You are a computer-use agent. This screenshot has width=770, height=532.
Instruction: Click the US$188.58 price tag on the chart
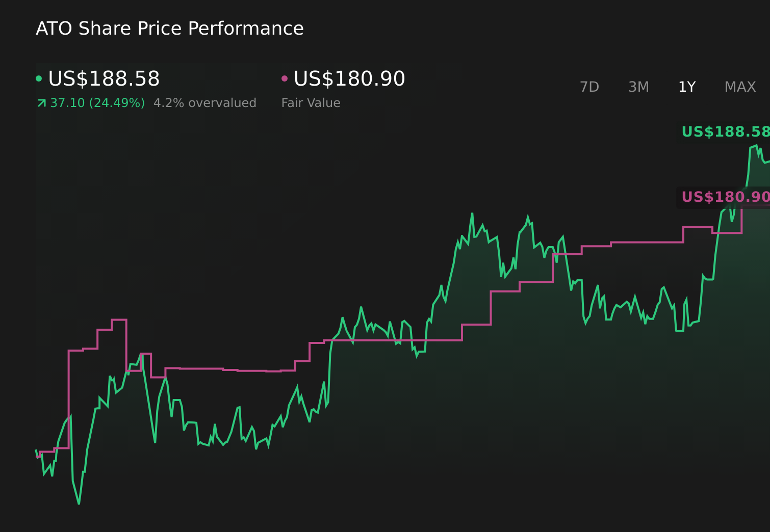tap(726, 132)
